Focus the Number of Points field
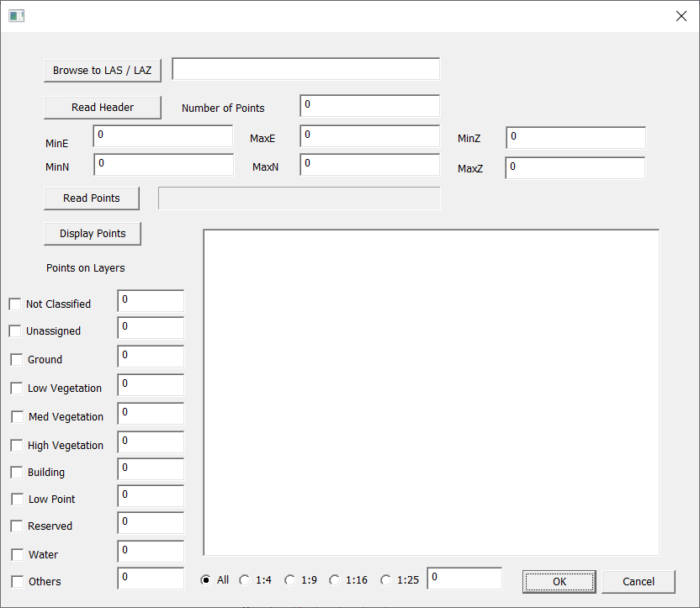 click(369, 106)
